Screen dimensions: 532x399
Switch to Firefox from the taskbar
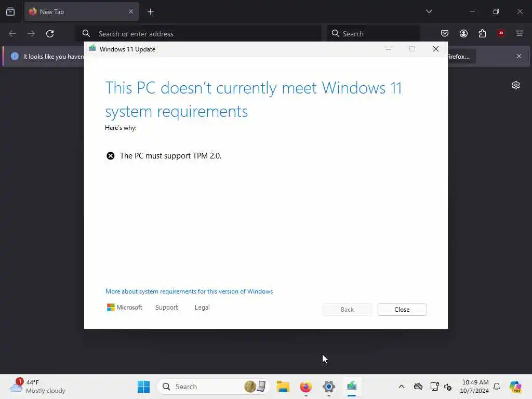pyautogui.click(x=305, y=387)
